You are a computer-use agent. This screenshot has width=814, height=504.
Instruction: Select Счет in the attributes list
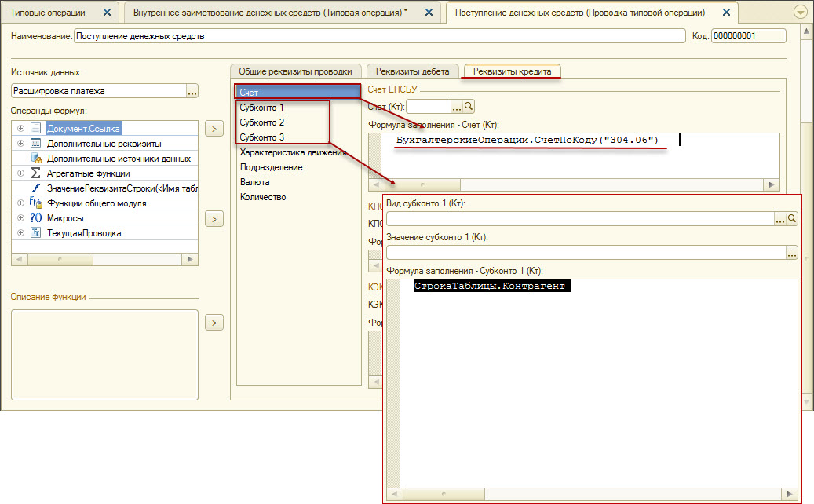tap(297, 92)
